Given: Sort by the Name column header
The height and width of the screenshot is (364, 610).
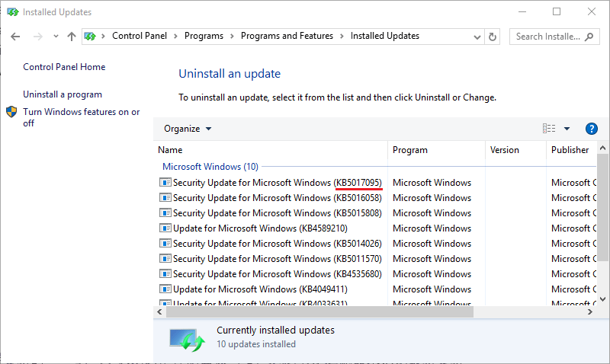Looking at the screenshot, I should click(271, 150).
